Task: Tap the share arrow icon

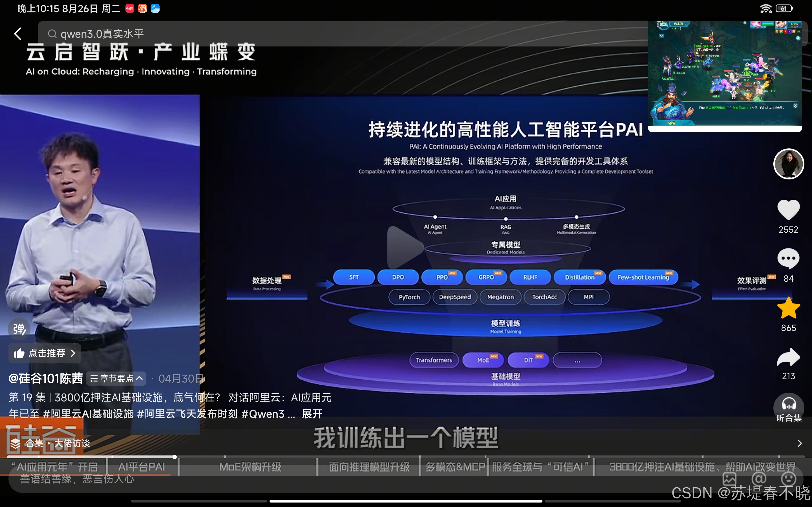Action: tap(789, 357)
